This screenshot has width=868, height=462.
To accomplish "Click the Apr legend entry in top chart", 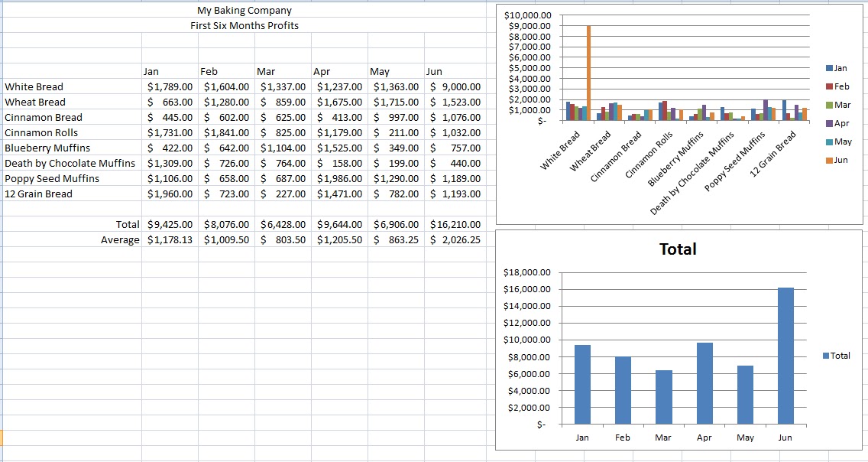I will [837, 123].
